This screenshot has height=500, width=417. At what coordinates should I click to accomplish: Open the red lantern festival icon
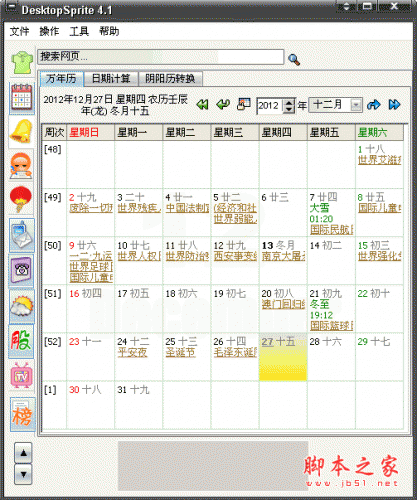tap(21, 199)
